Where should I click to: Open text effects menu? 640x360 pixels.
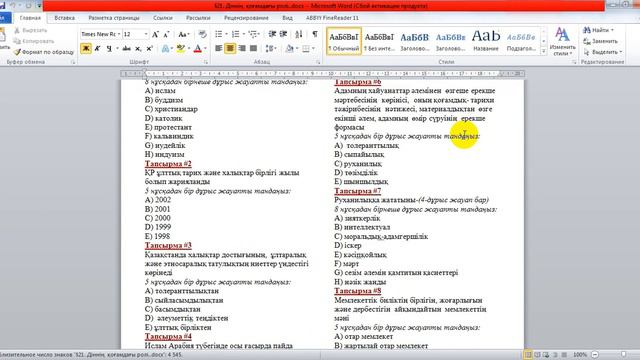pyautogui.click(x=166, y=49)
